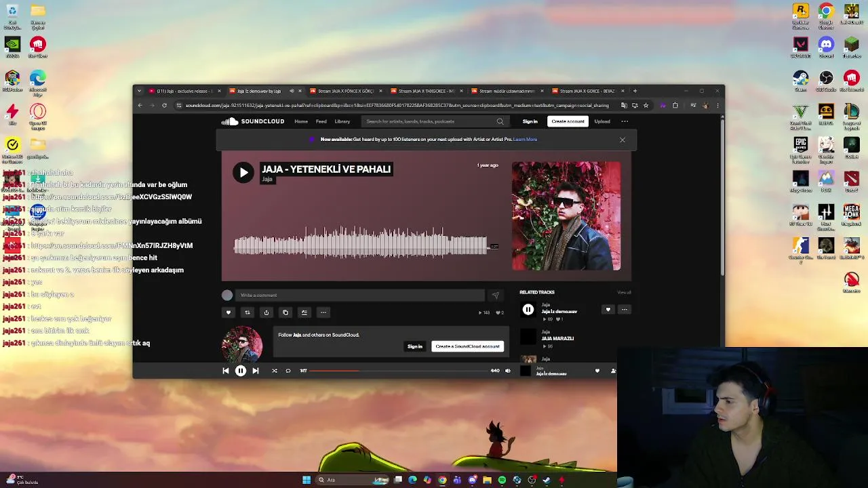Click the Jaja artist name under title

[267, 180]
